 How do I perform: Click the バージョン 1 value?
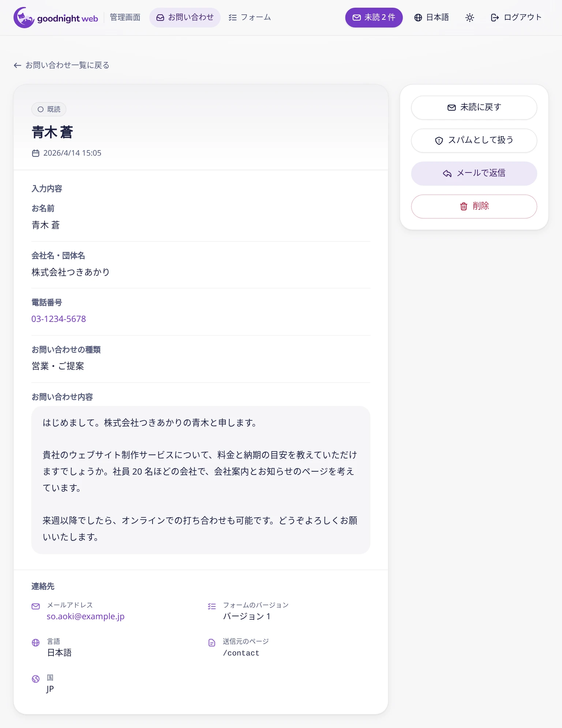click(247, 616)
